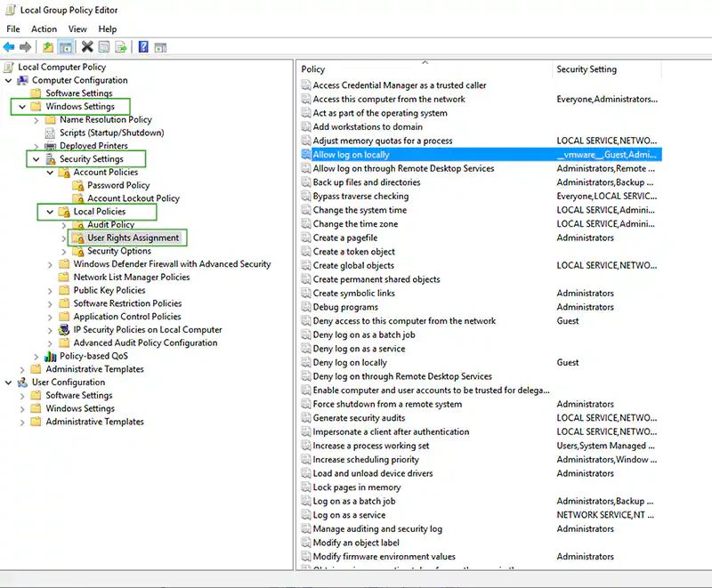
Task: Click the Export List toolbar icon
Action: [121, 47]
